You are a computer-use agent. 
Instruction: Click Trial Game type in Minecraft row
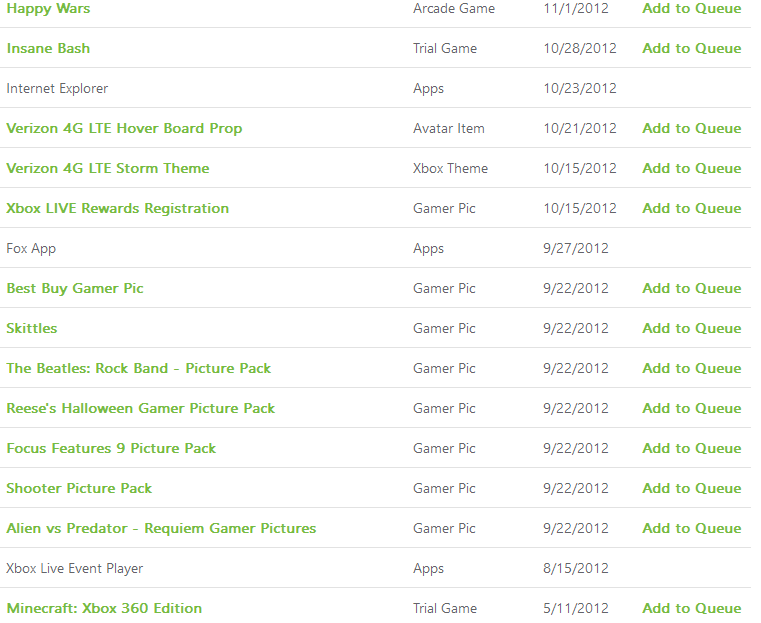445,608
